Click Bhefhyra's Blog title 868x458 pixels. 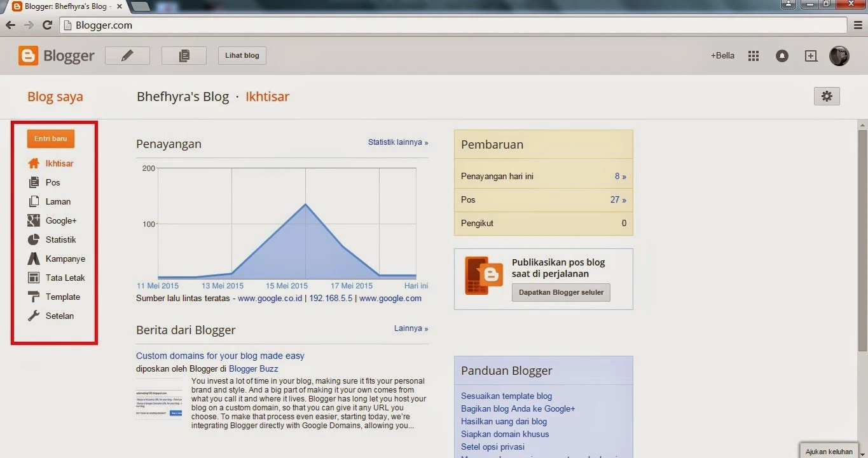(x=183, y=97)
